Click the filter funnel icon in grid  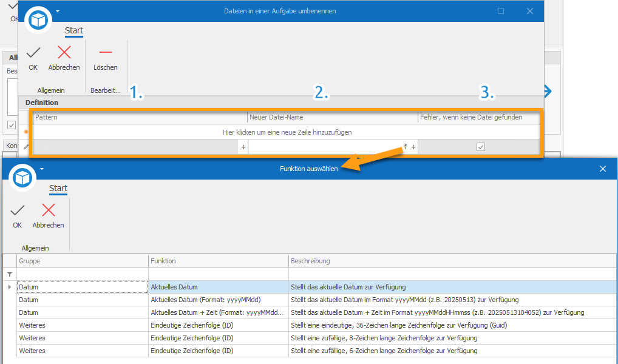tap(10, 274)
